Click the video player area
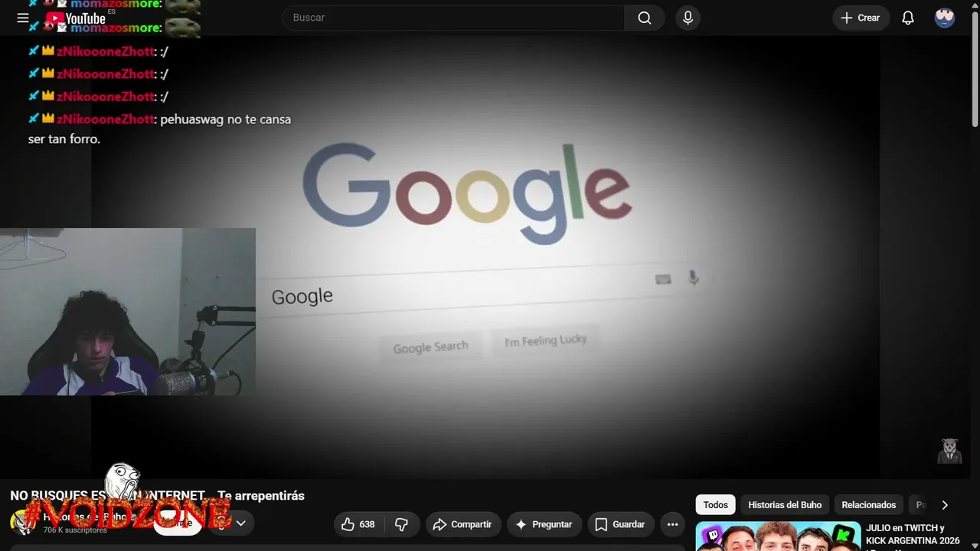 485,257
